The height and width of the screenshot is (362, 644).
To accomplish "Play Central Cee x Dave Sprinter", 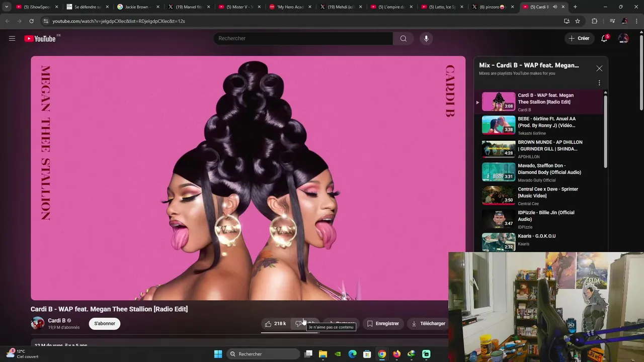I will click(x=538, y=196).
